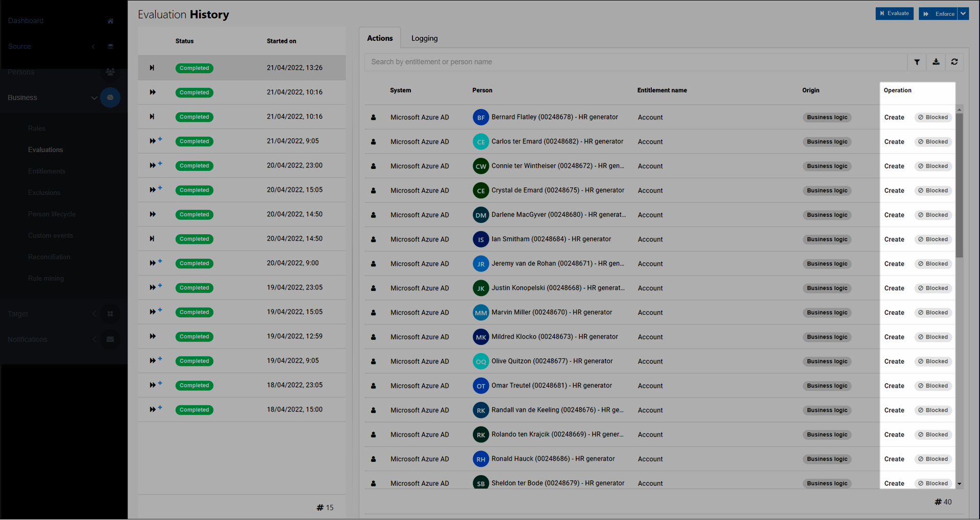Download the actions list using the export icon

[936, 62]
